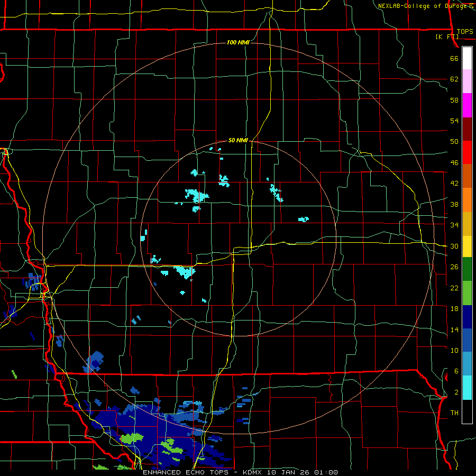Click the 50 NMI range ring label

pos(239,140)
